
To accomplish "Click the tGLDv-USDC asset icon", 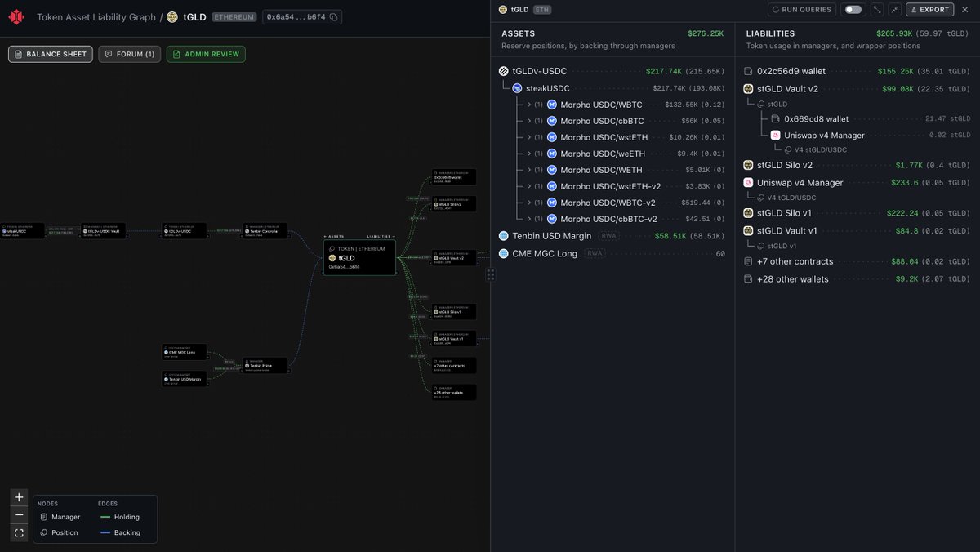I will pyautogui.click(x=504, y=71).
